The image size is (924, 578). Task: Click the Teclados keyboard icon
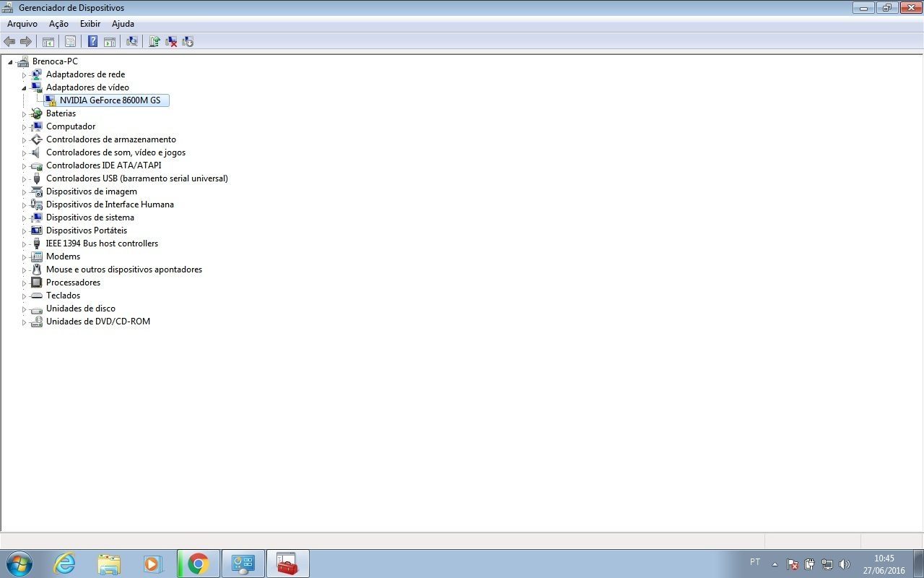click(x=37, y=296)
